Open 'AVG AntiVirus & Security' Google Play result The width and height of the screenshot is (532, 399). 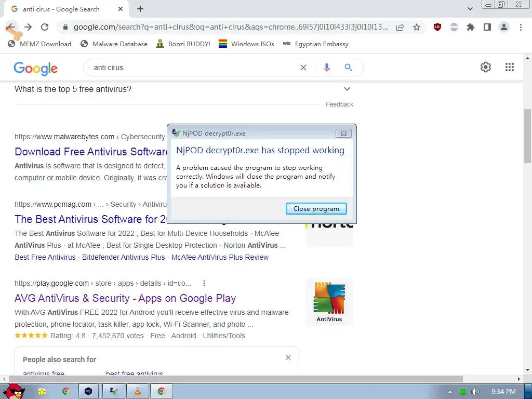pos(125,298)
